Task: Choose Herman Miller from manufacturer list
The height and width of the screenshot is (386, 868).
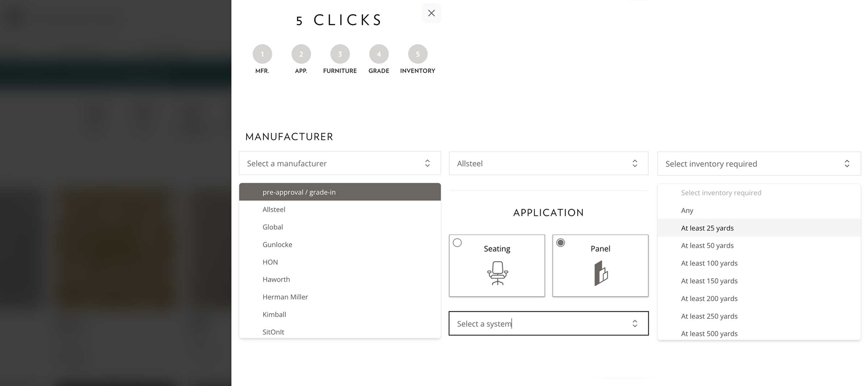Action: [285, 297]
